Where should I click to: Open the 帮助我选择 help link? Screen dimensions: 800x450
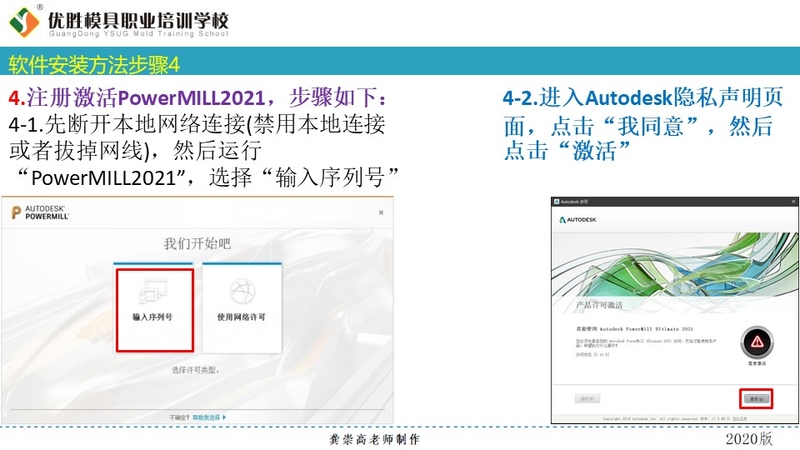click(210, 416)
